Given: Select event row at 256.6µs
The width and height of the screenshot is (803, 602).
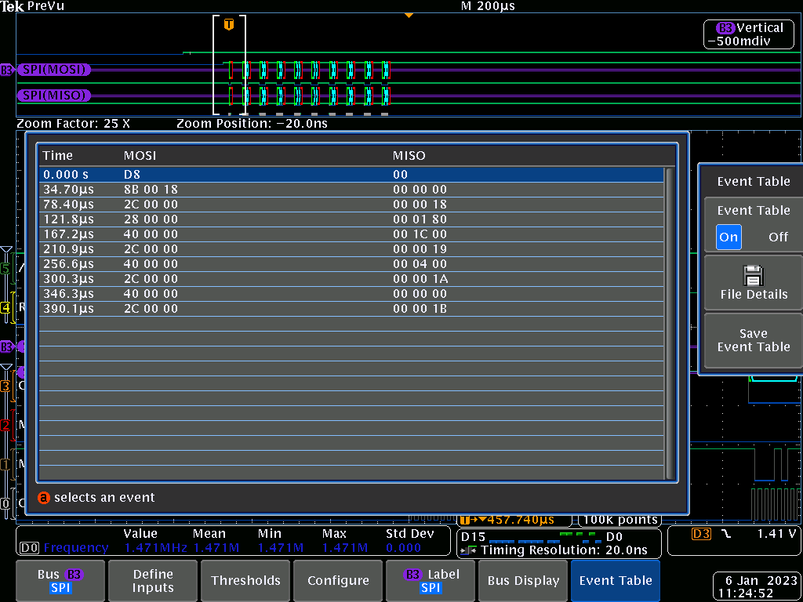Looking at the screenshot, I should (x=351, y=264).
